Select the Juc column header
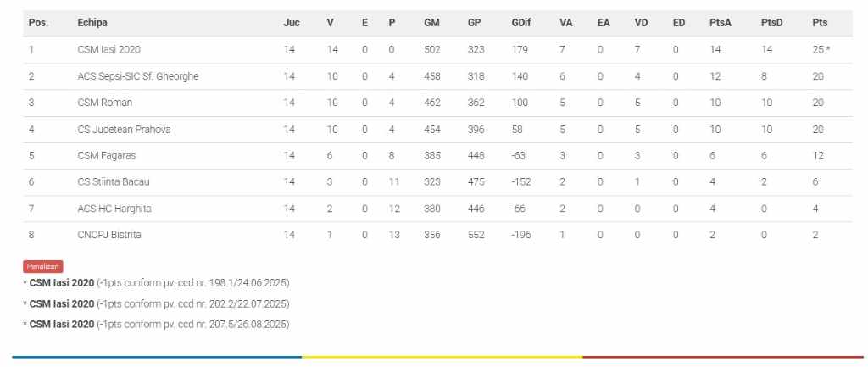Image resolution: width=868 pixels, height=367 pixels. [x=291, y=23]
